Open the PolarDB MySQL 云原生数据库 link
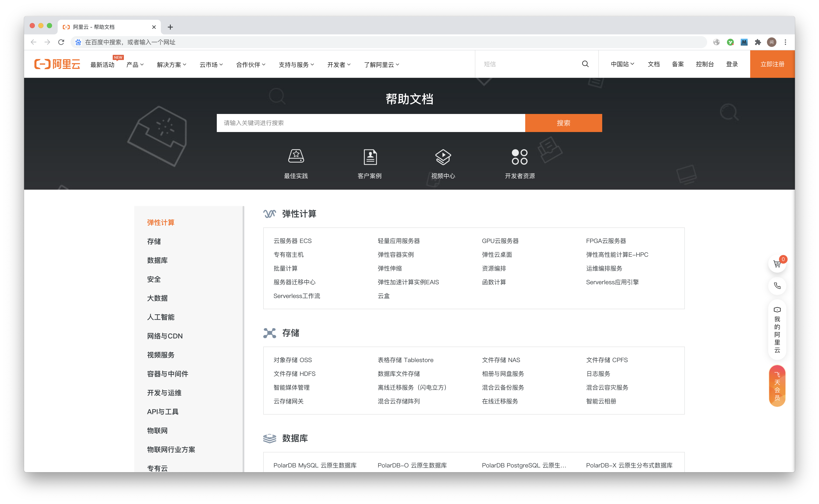This screenshot has height=504, width=819. tap(315, 465)
